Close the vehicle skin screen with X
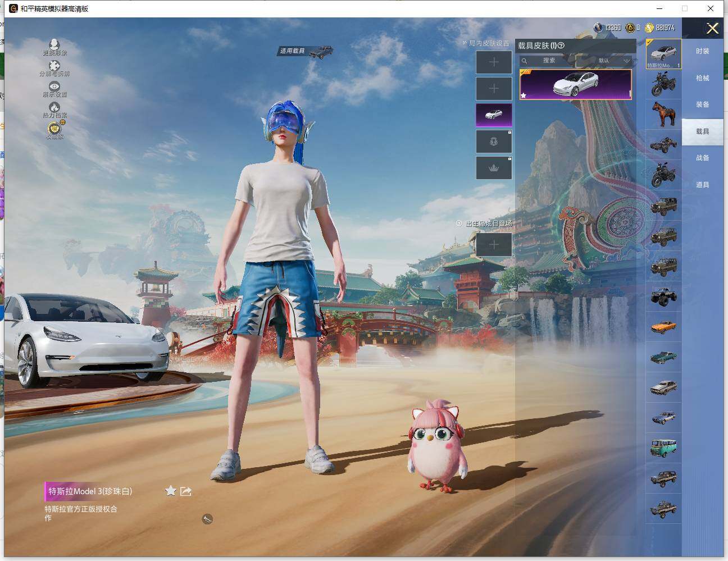728x561 pixels. click(712, 29)
